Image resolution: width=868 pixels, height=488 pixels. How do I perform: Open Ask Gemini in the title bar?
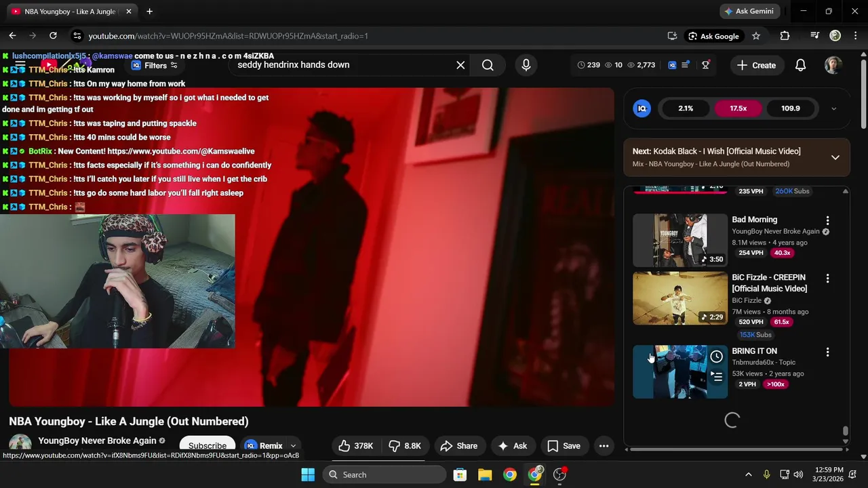[749, 11]
